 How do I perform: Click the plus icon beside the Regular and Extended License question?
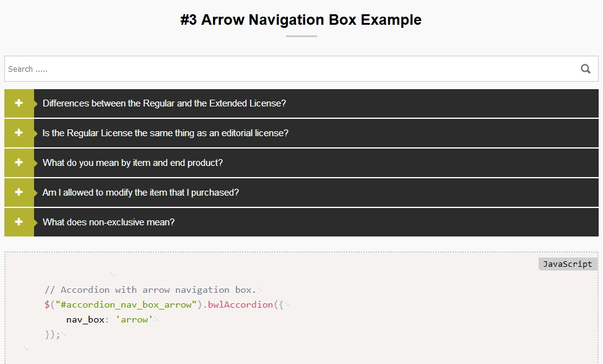click(x=19, y=103)
